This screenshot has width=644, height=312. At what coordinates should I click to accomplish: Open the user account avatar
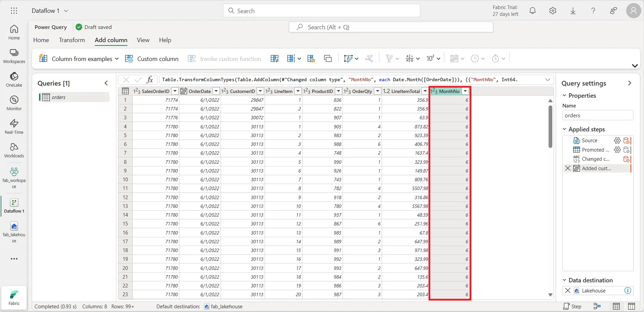click(x=634, y=11)
